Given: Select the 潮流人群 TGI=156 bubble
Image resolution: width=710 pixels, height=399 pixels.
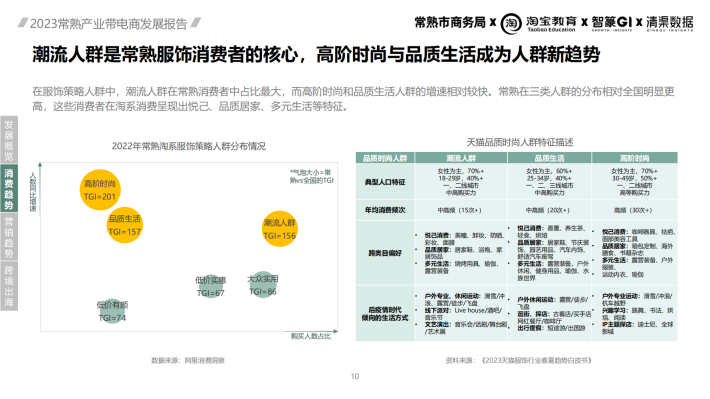Looking at the screenshot, I should point(280,229).
